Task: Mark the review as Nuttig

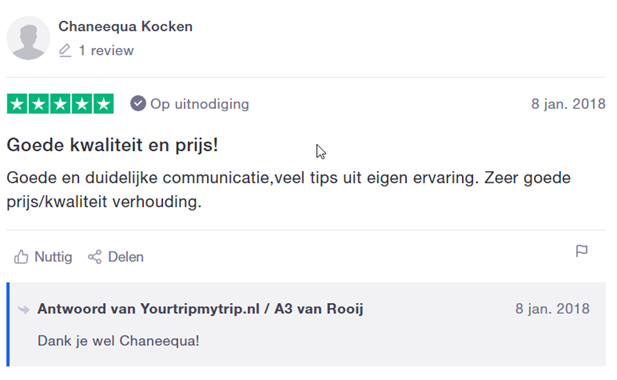Action: [x=43, y=257]
